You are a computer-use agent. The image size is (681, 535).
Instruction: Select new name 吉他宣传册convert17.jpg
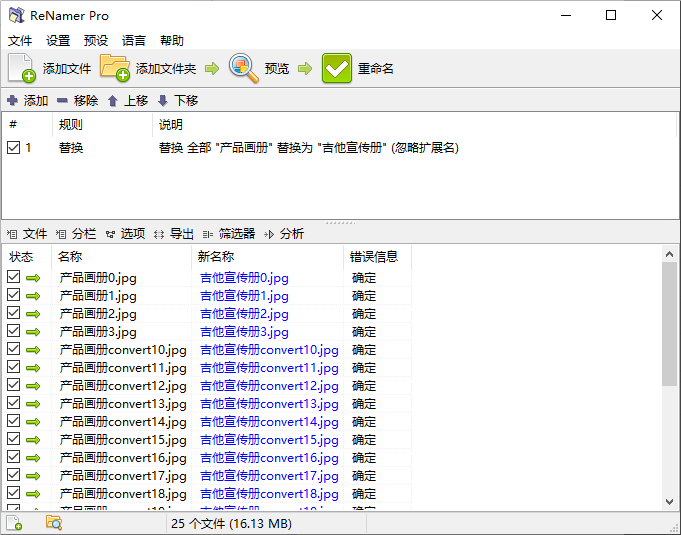(269, 476)
